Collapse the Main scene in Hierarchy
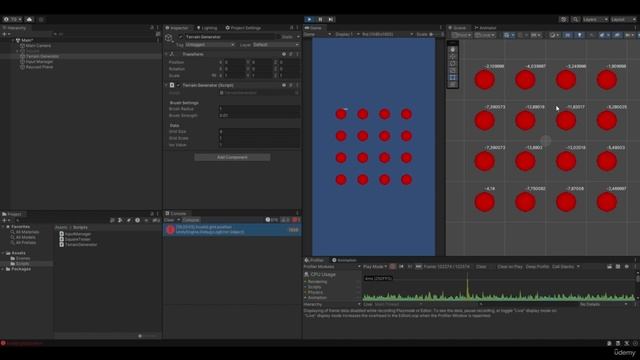This screenshot has width=640, height=360. [x=13, y=40]
